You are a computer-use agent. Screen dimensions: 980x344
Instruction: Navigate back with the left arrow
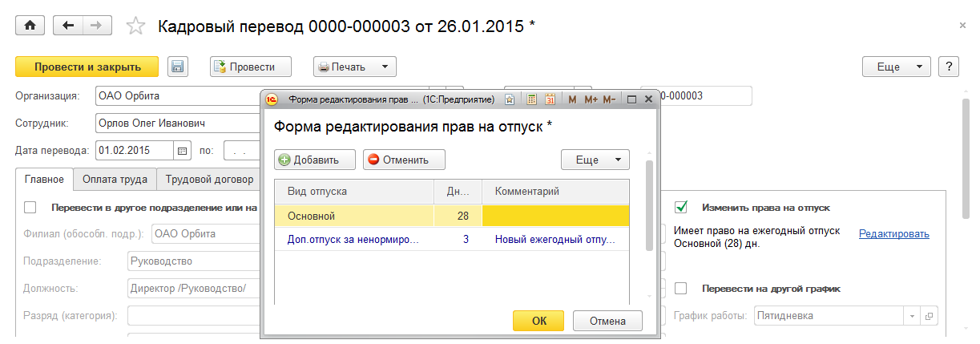pos(67,26)
